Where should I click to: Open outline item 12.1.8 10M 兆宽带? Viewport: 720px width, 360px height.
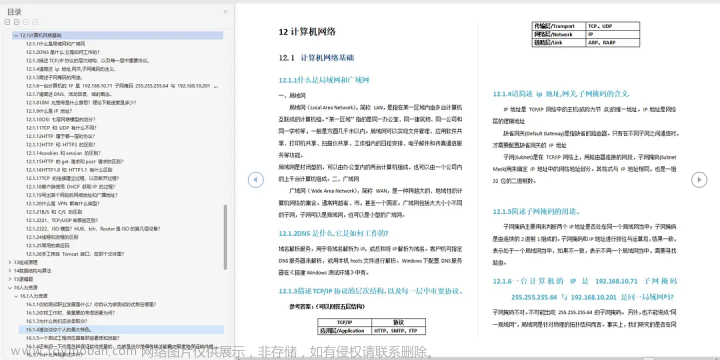[81, 102]
